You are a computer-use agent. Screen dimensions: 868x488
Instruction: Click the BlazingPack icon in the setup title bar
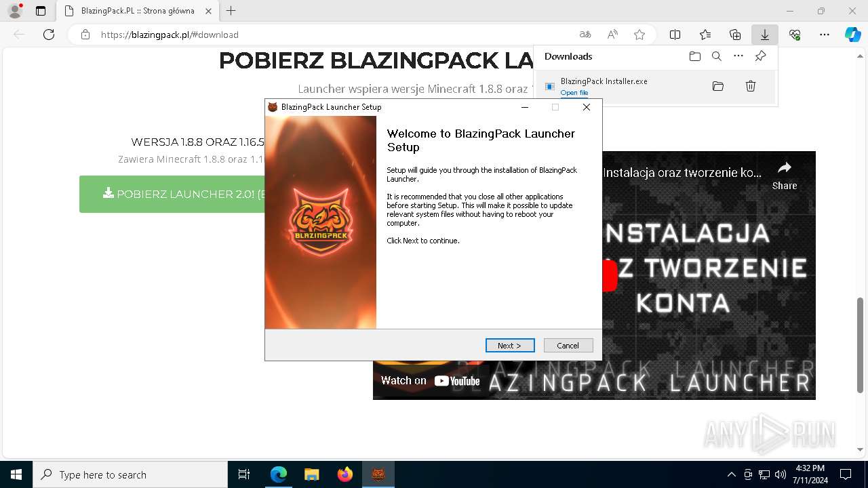[273, 107]
